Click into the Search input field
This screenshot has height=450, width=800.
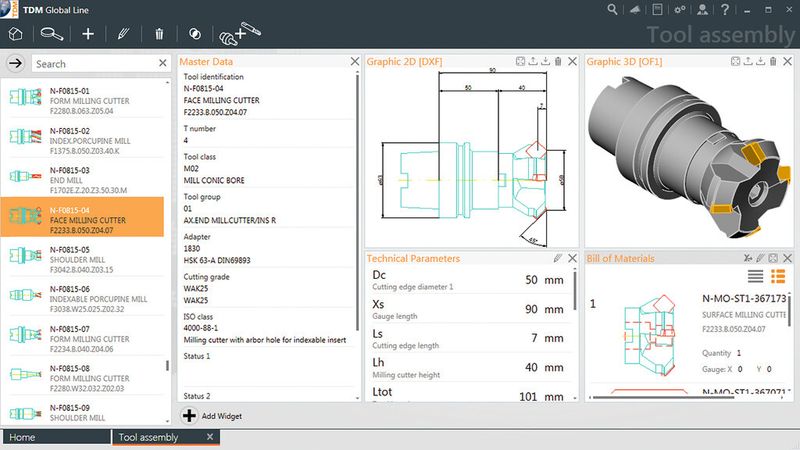coord(94,64)
